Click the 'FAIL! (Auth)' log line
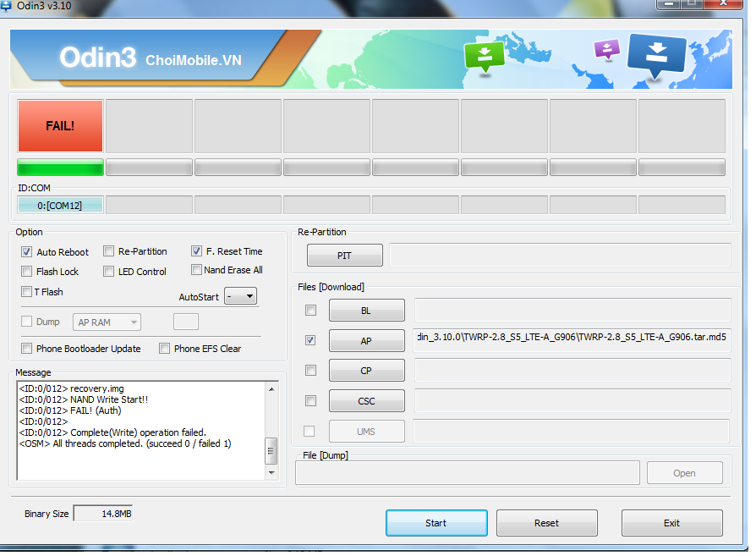This screenshot has height=556, width=756. click(x=70, y=410)
